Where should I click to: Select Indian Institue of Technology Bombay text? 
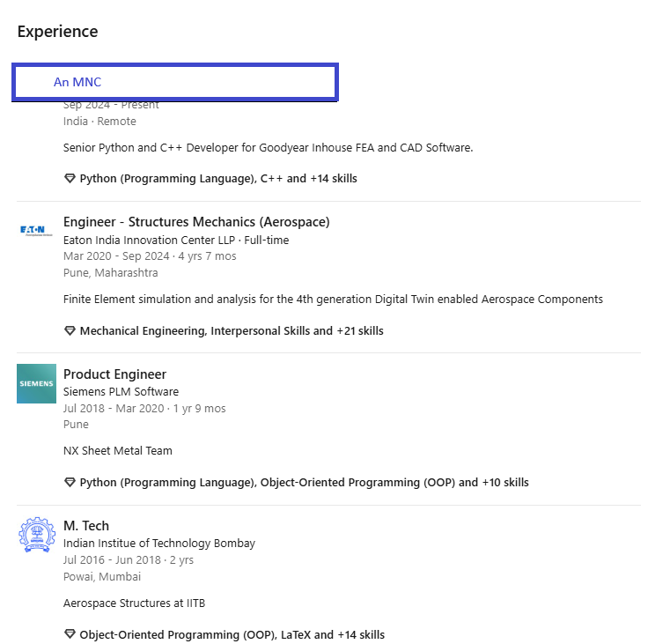click(159, 544)
